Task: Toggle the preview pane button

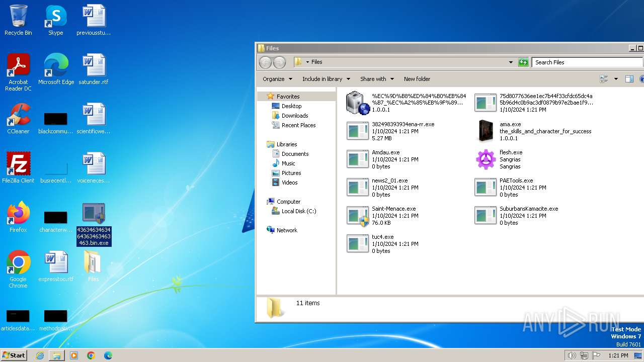Action: (629, 79)
